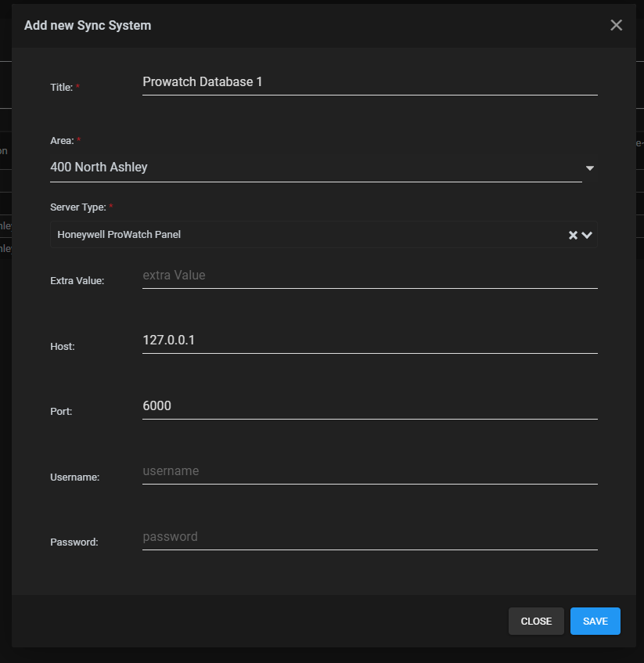This screenshot has width=644, height=663.
Task: Click the Extra Value input field
Action: click(x=370, y=276)
